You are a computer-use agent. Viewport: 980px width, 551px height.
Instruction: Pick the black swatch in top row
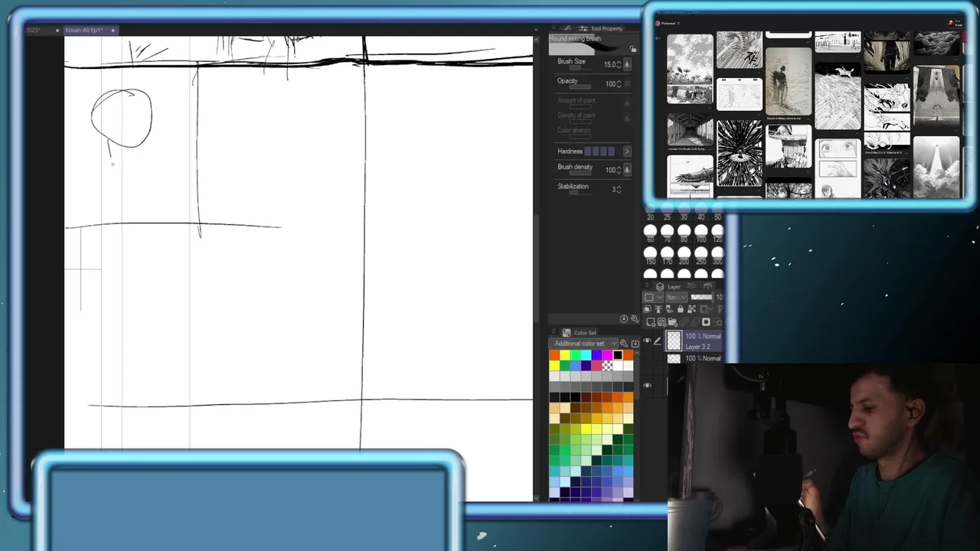click(x=618, y=355)
